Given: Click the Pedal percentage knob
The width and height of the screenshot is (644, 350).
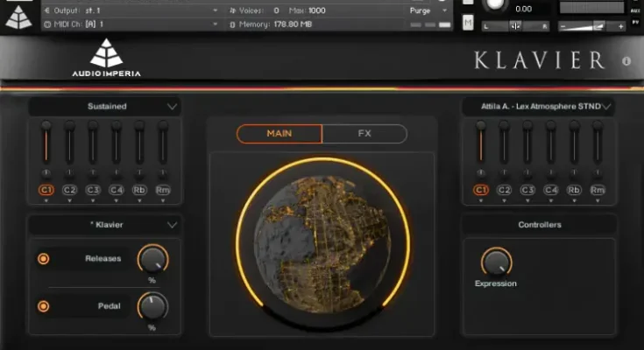Looking at the screenshot, I should point(152,306).
